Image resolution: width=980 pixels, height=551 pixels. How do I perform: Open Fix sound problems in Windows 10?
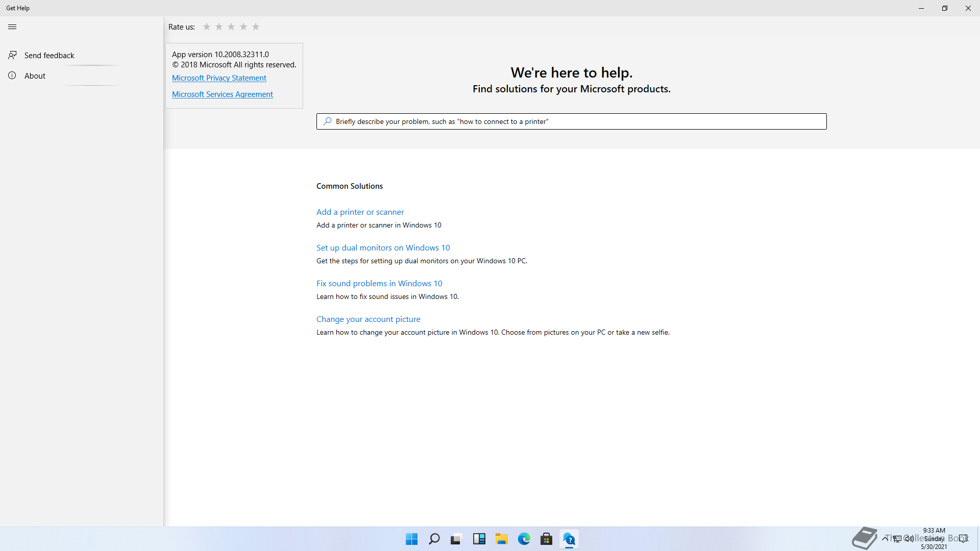click(379, 283)
